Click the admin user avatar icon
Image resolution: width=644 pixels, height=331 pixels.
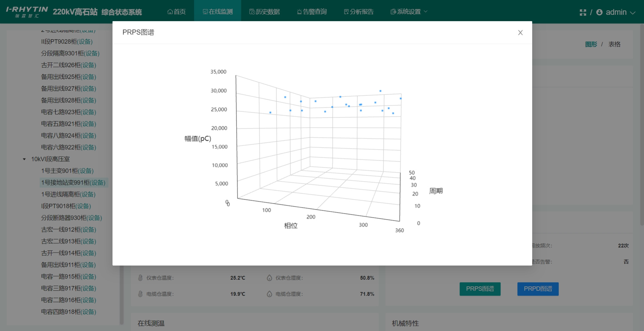click(x=599, y=12)
